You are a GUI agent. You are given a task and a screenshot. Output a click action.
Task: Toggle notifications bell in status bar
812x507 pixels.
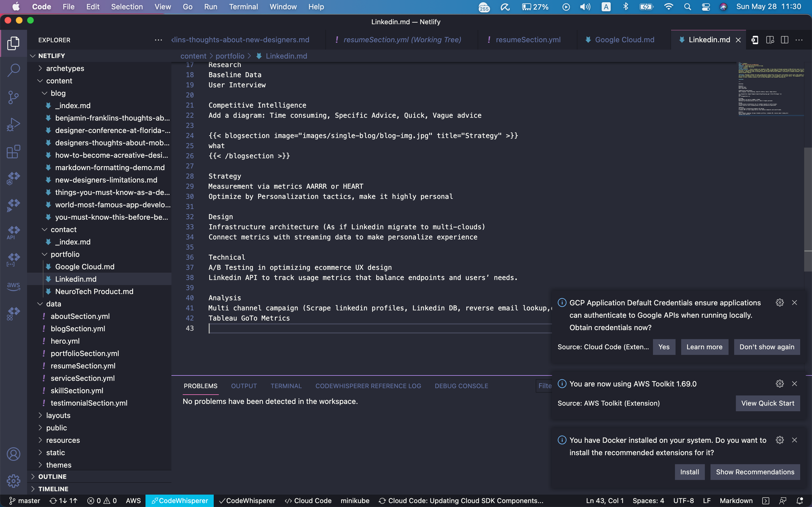pyautogui.click(x=800, y=501)
